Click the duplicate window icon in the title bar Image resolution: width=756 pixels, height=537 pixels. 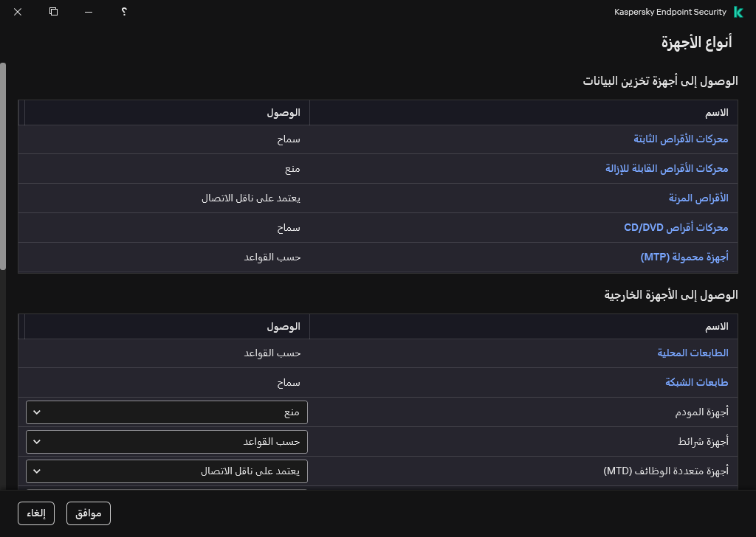click(x=52, y=12)
